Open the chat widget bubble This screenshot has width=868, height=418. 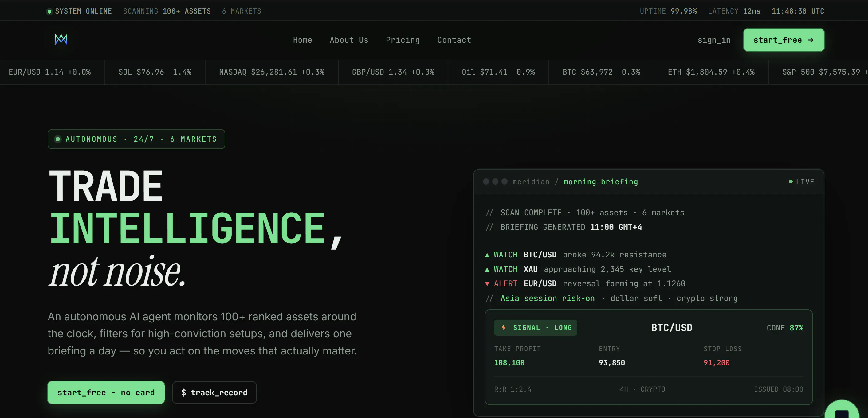841,409
